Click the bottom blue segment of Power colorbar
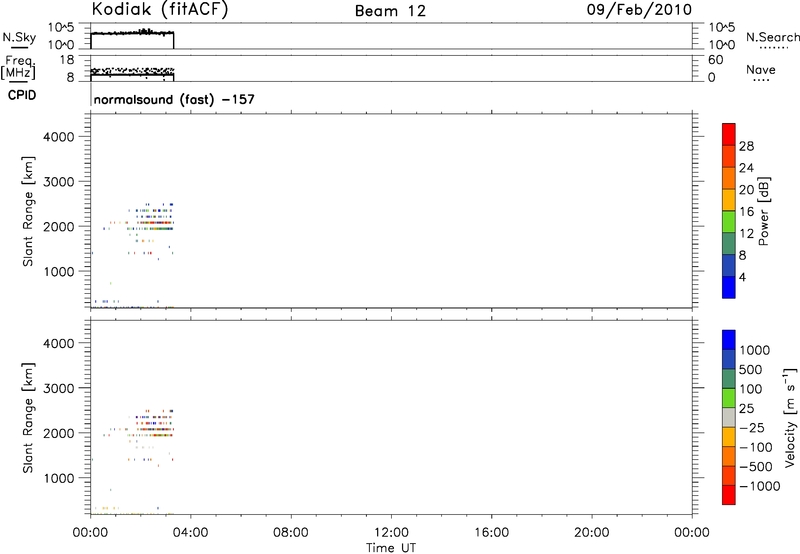 pos(729,287)
